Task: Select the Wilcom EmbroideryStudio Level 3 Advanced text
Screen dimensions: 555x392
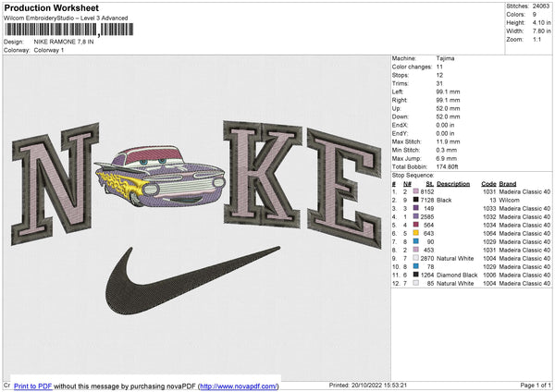Action: click(66, 18)
